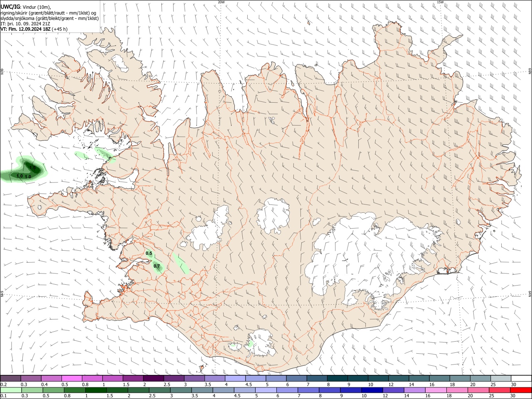This screenshot has width=532, height=399.
Task: Pick the top-row grey-teal swatch starting at 18
Action: click(460, 378)
